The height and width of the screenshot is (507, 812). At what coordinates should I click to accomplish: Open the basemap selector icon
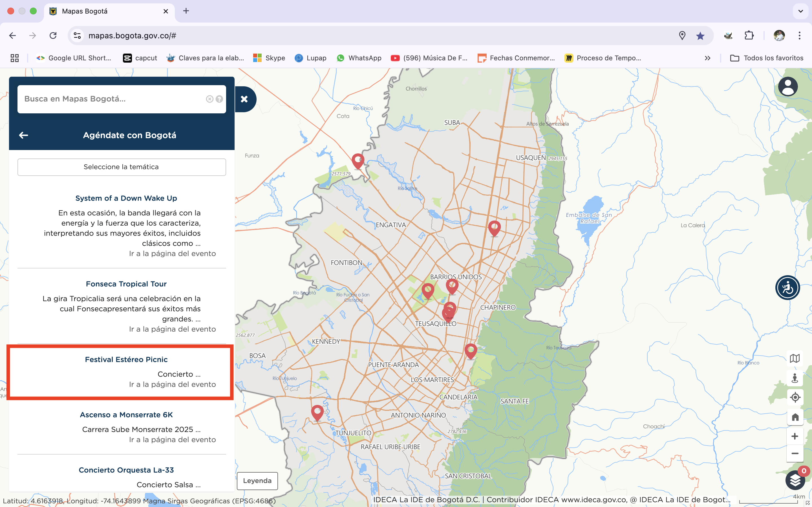[795, 358]
